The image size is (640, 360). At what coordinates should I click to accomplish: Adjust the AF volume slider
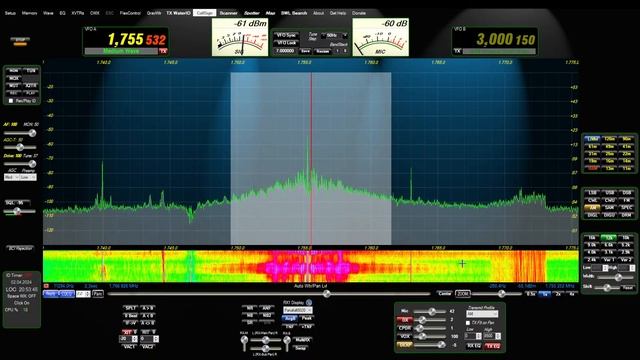[20, 133]
